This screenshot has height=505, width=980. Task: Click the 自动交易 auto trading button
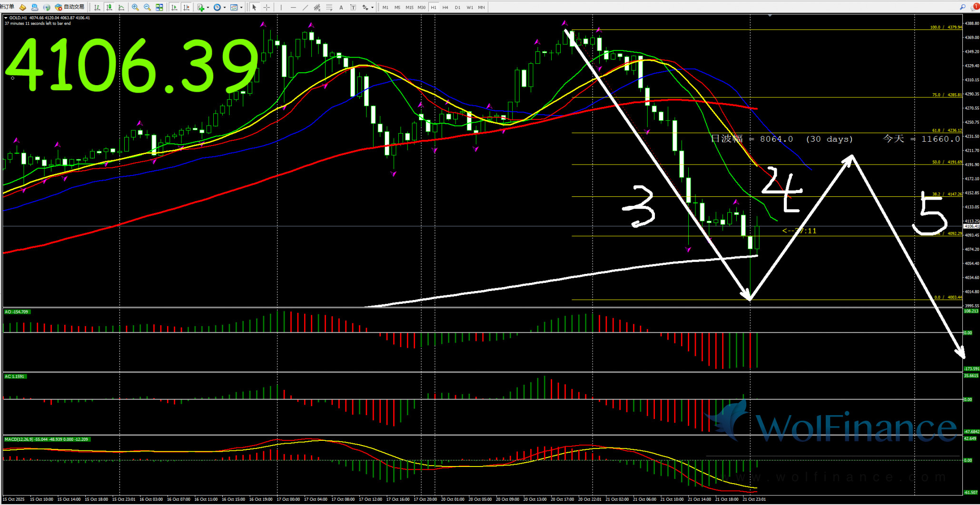pyautogui.click(x=69, y=7)
